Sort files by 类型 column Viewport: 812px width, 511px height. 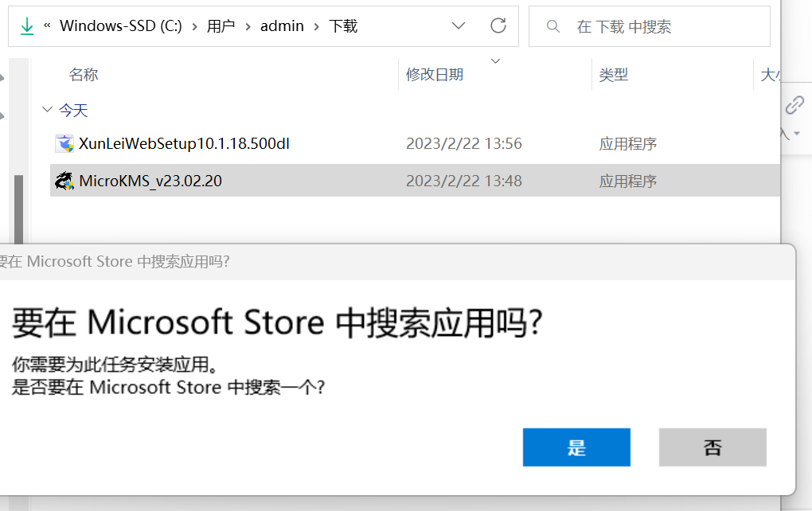coord(614,75)
